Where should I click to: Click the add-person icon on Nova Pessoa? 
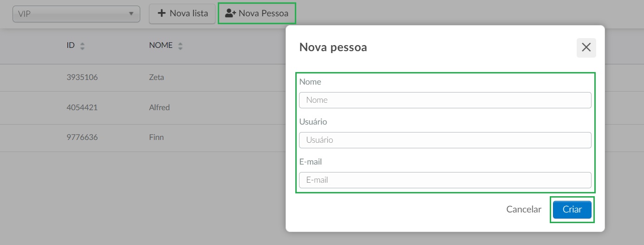230,13
